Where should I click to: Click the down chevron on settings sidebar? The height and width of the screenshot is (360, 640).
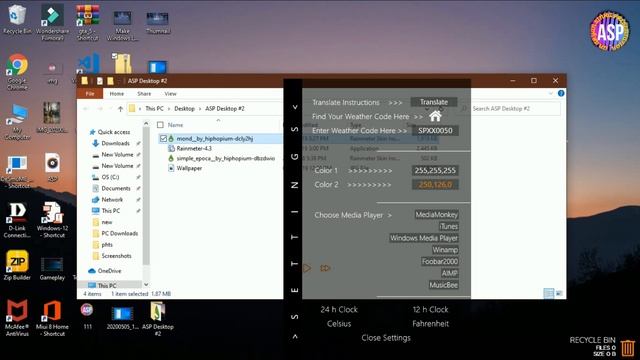point(295,107)
